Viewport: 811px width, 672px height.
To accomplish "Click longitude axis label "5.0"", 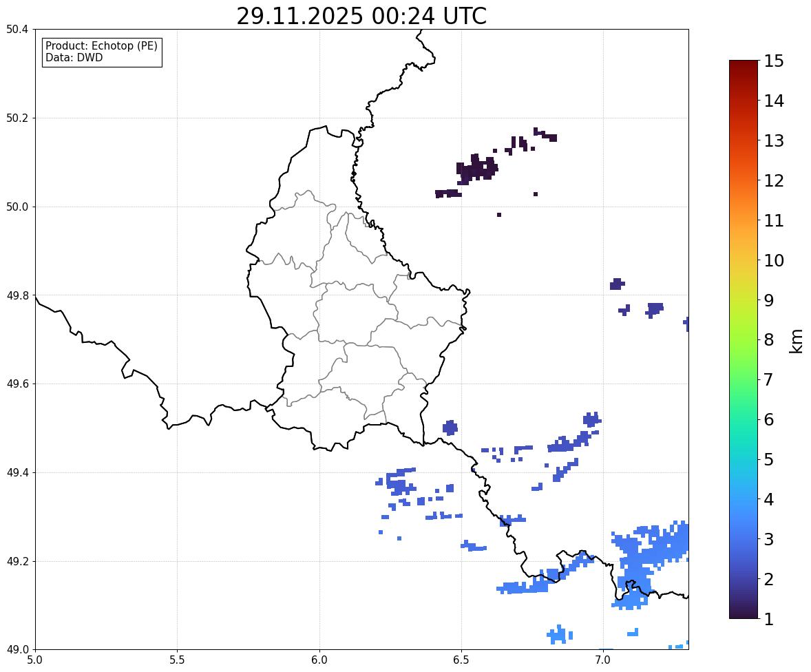I will coord(35,660).
